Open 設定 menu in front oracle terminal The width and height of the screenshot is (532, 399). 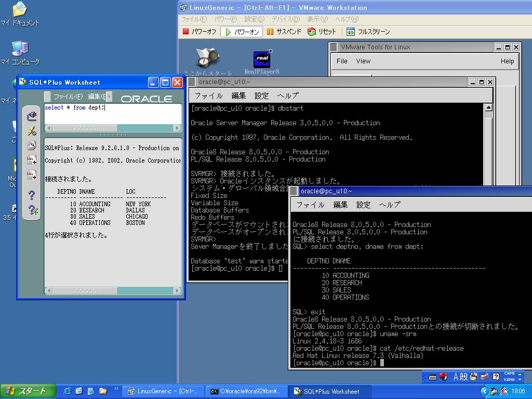point(363,205)
